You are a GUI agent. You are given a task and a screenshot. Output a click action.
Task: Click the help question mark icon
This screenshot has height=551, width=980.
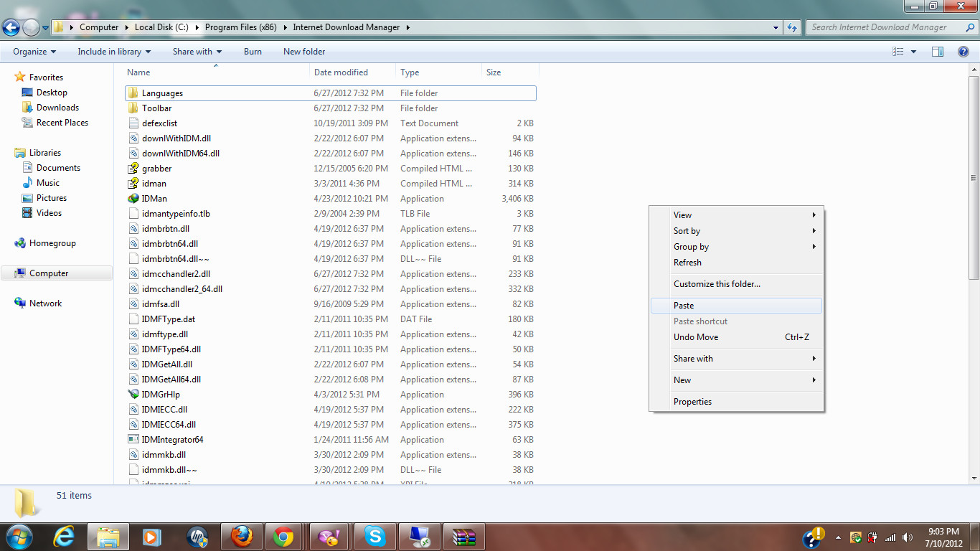[x=963, y=52]
